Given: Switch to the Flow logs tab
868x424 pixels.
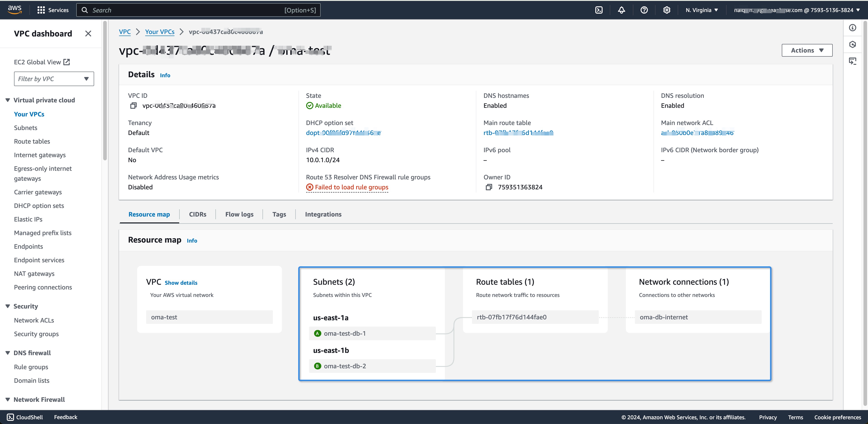Looking at the screenshot, I should tap(239, 214).
